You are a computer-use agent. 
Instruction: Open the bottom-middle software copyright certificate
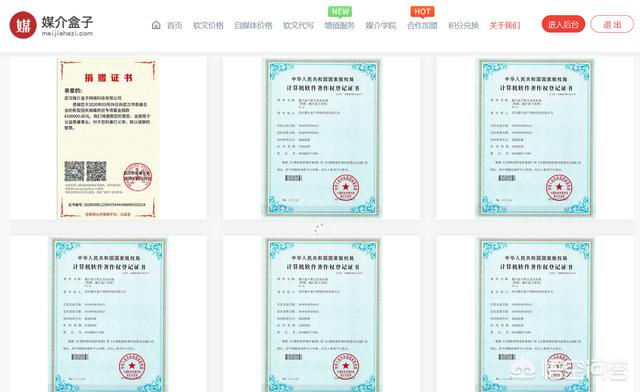(322, 315)
